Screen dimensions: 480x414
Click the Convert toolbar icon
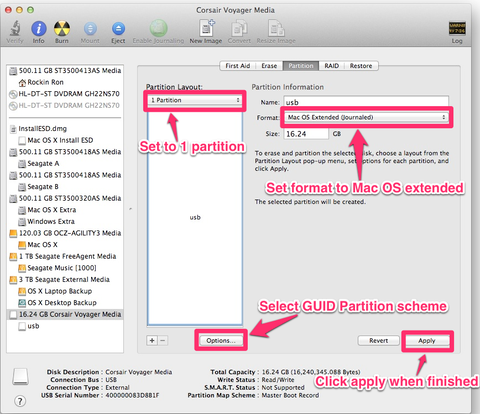(x=239, y=28)
